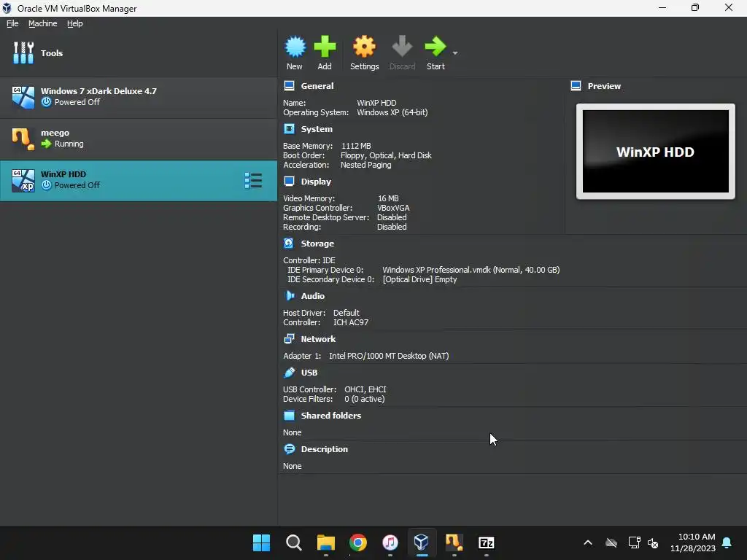Open the Tools section icon
This screenshot has height=560, width=747.
point(23,52)
